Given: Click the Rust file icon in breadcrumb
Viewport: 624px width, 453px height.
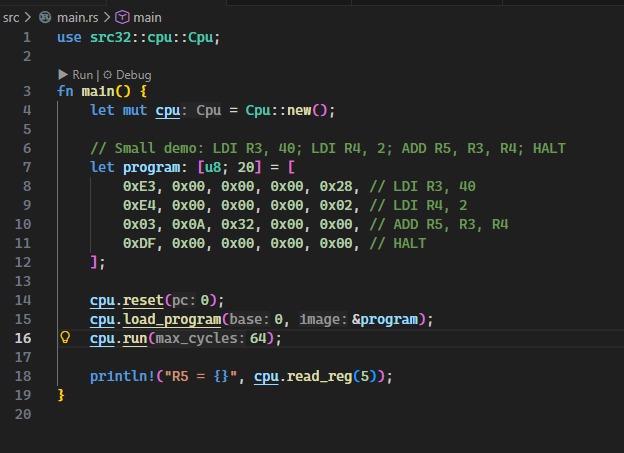Looking at the screenshot, I should coord(45,18).
